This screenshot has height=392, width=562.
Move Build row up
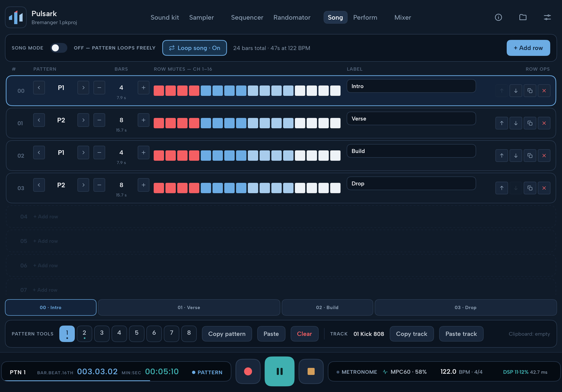(502, 155)
